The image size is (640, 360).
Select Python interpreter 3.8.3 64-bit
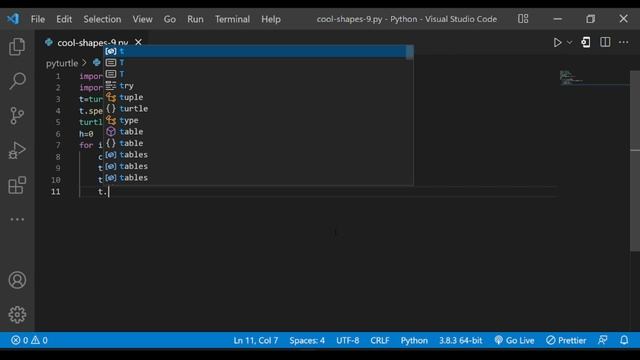(460, 340)
